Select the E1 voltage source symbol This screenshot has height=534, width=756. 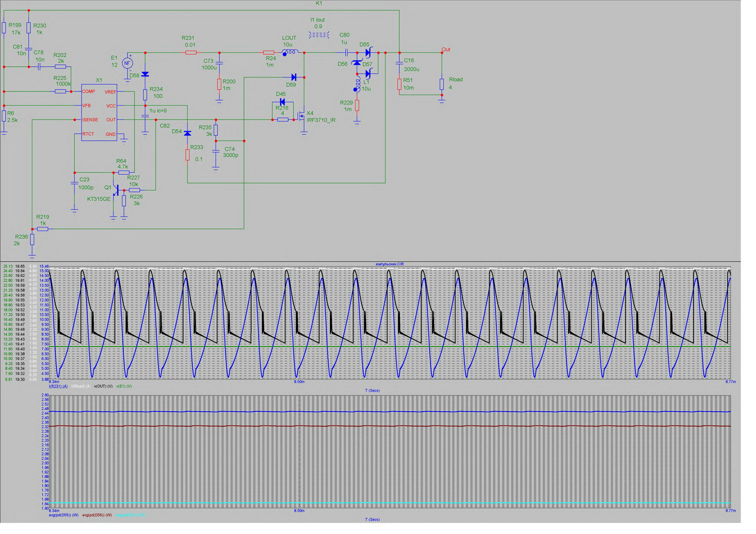(127, 63)
